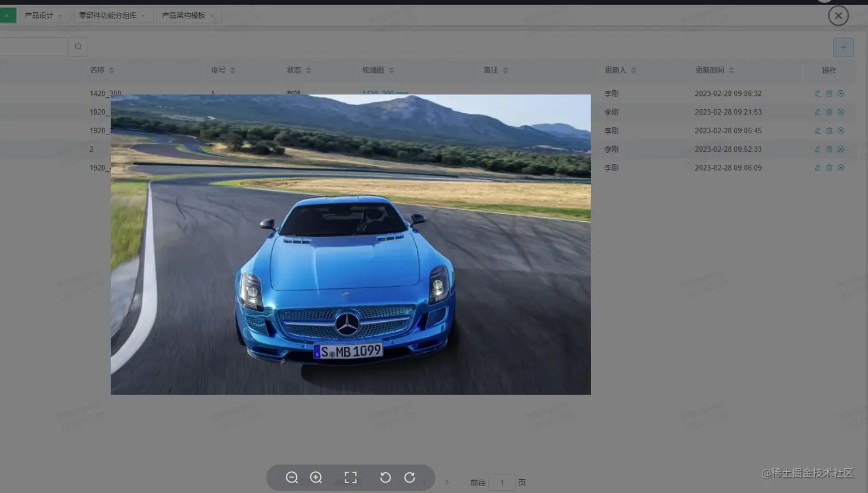This screenshot has height=493, width=868.
Task: Click the timestamp 2023-02-28 09:21:53
Action: (x=728, y=112)
